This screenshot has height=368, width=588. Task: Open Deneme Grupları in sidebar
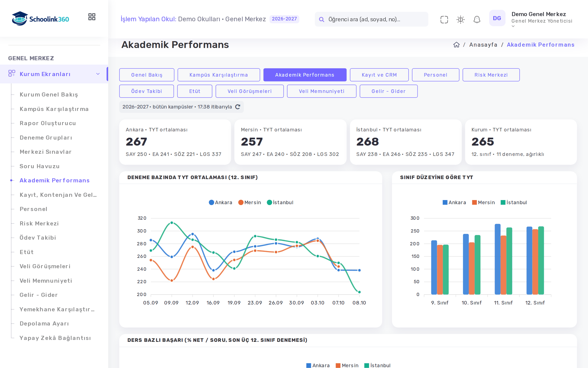tap(46, 138)
